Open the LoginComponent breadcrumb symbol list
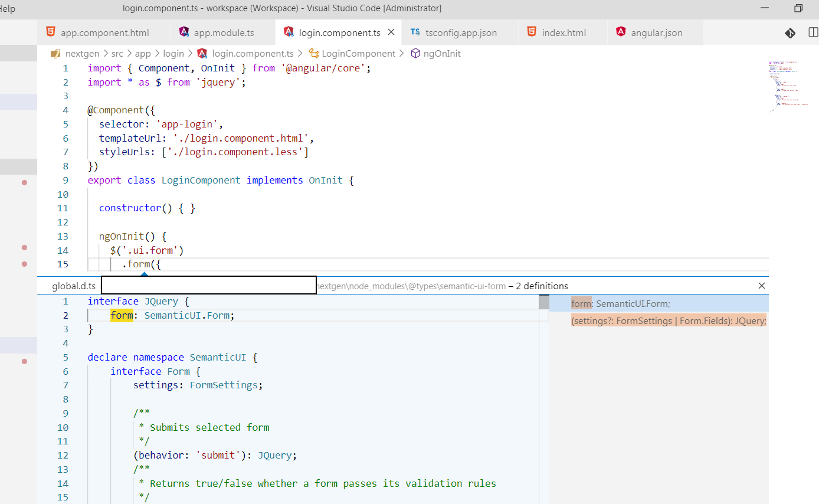The height and width of the screenshot is (504, 819). click(x=359, y=53)
